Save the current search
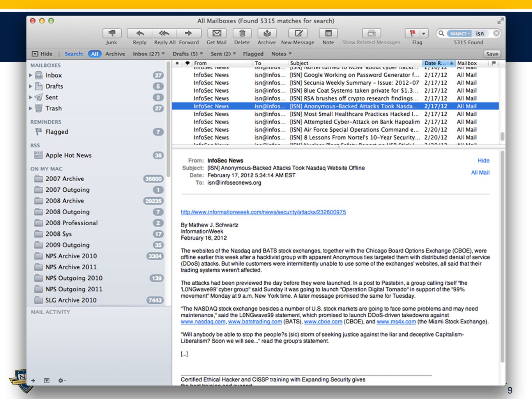The width and height of the screenshot is (532, 399). click(492, 54)
